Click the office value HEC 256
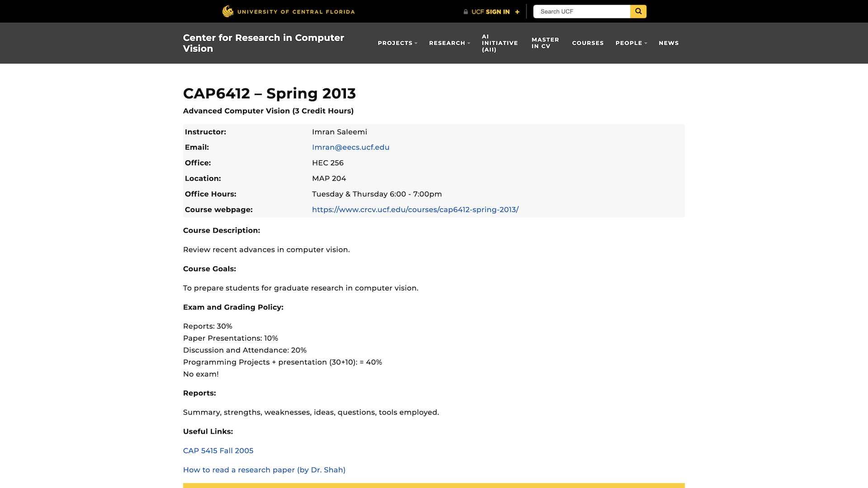 click(x=328, y=163)
